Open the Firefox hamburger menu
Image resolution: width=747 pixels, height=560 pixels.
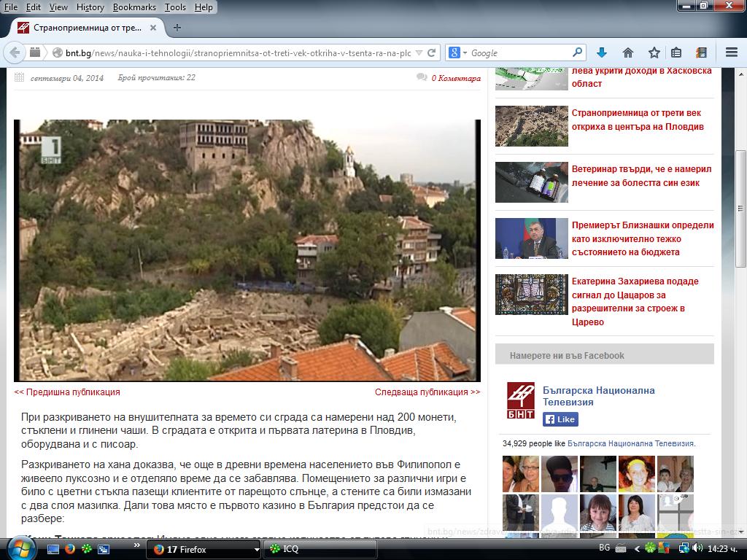click(731, 52)
